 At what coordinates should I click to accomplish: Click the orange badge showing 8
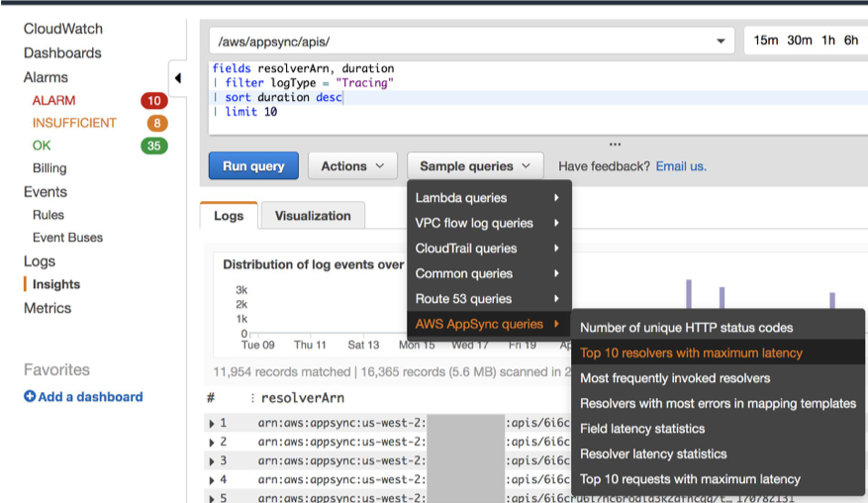157,123
